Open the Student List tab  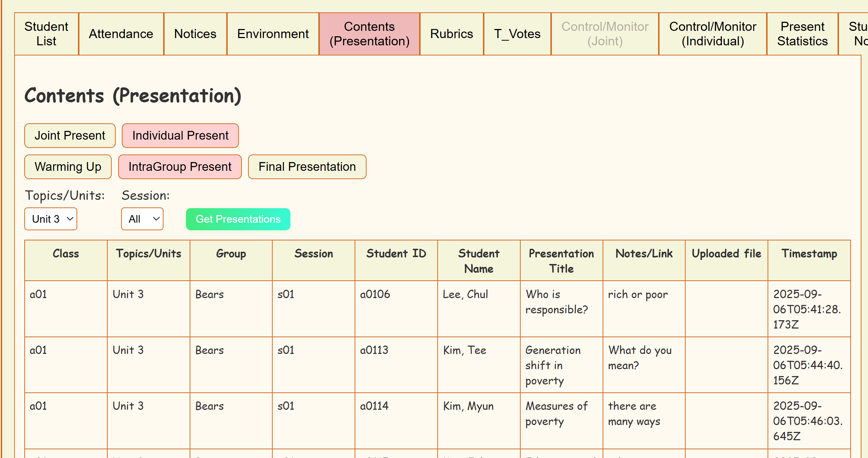click(46, 34)
